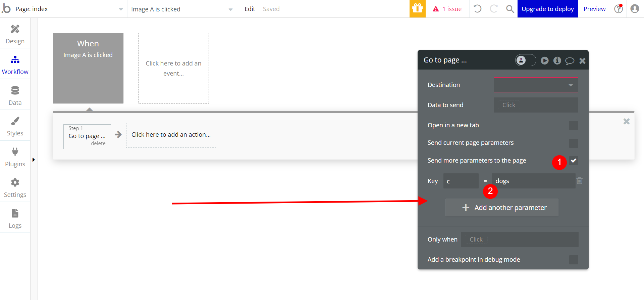Close the Go to page panel
644x300 pixels.
click(582, 61)
